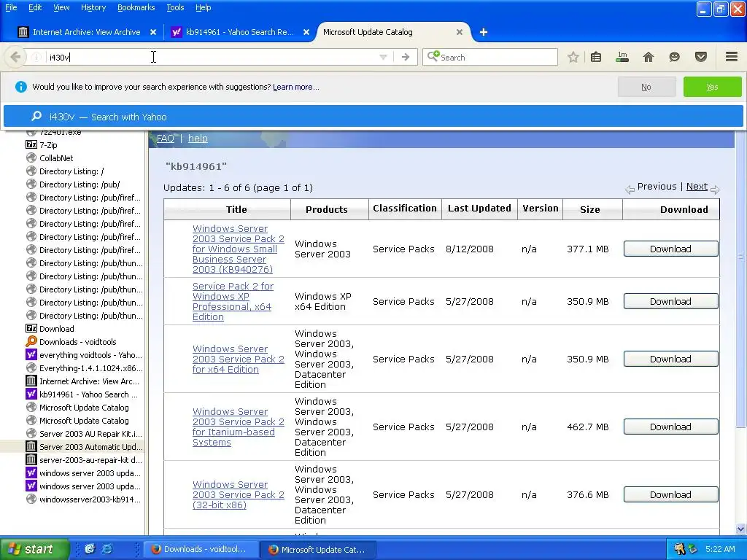Click the URL address field
The height and width of the screenshot is (560, 747).
(209, 57)
